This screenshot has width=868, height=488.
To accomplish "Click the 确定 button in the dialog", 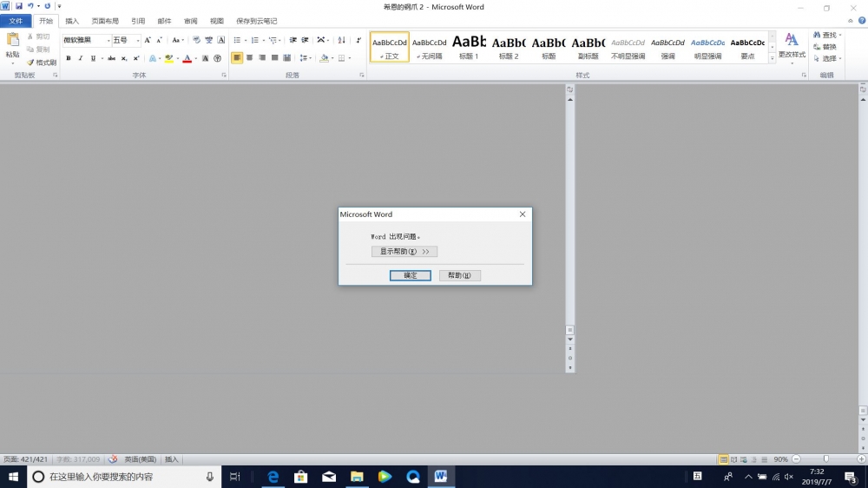I will click(x=411, y=275).
